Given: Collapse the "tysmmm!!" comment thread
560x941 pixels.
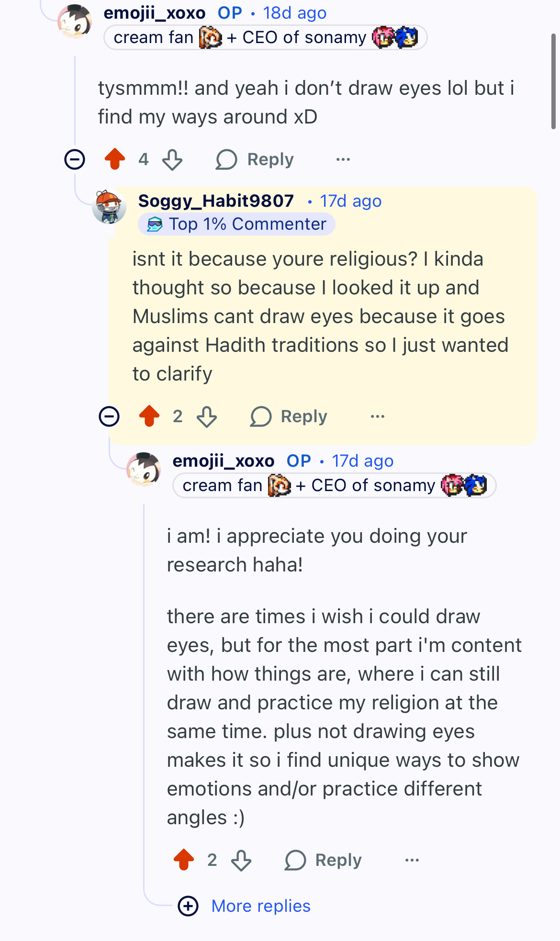Looking at the screenshot, I should [75, 159].
